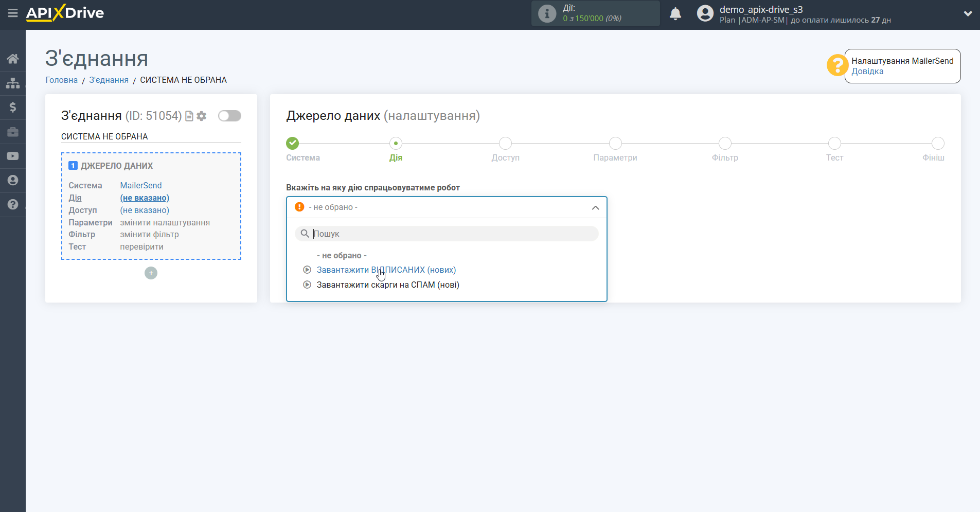Image resolution: width=980 pixels, height=512 pixels.
Task: Click the Фініш step marker
Action: 938,144
